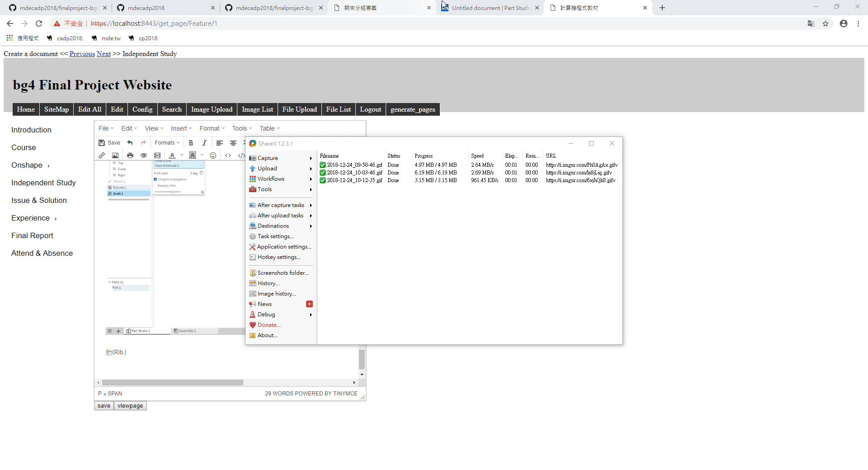This screenshot has width=868, height=470.
Task: Insert a link with the chain icon
Action: (x=102, y=155)
